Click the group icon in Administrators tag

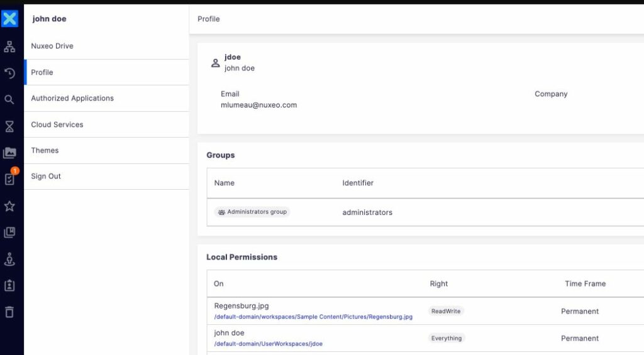coord(221,212)
